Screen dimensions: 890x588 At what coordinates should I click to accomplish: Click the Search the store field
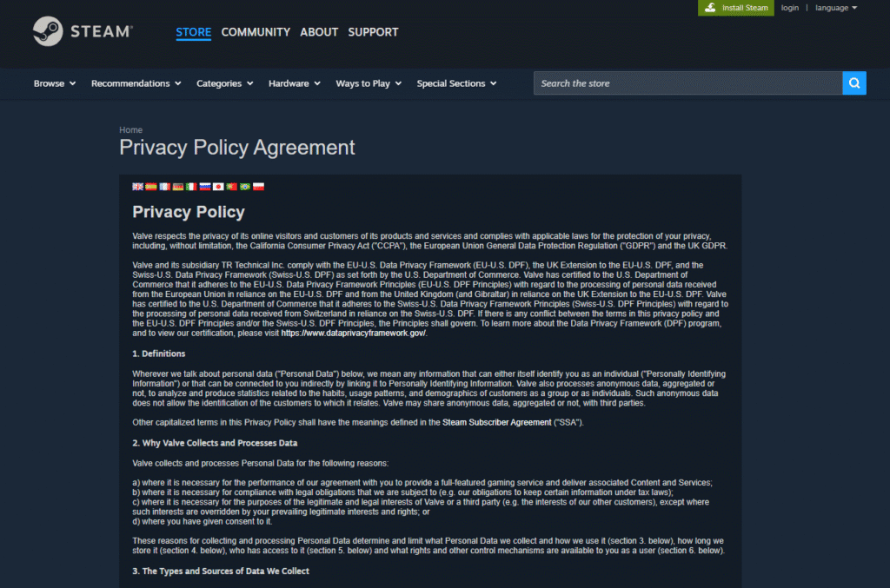pyautogui.click(x=687, y=83)
